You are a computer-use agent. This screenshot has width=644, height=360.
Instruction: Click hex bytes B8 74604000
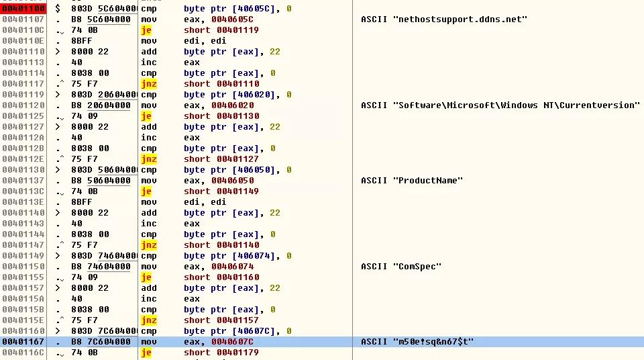click(101, 266)
